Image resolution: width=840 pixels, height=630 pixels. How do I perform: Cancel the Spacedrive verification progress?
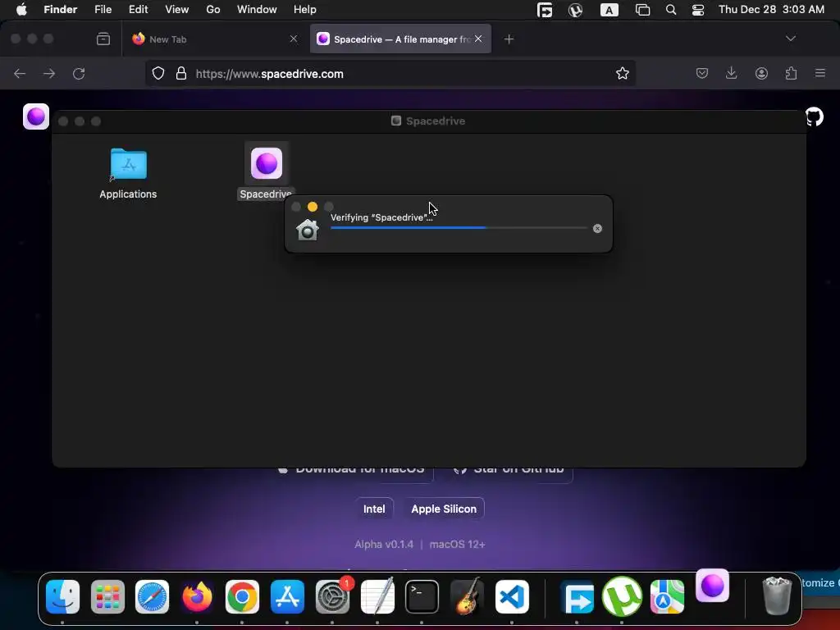(x=597, y=229)
